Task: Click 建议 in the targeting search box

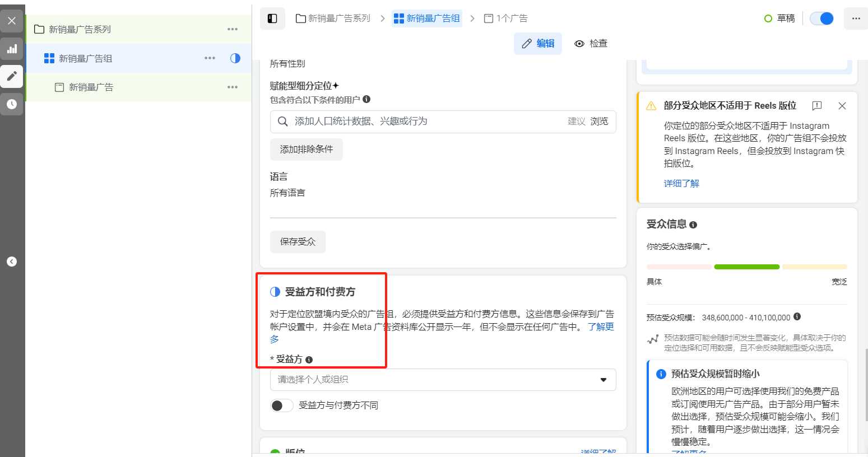Action: click(x=577, y=121)
